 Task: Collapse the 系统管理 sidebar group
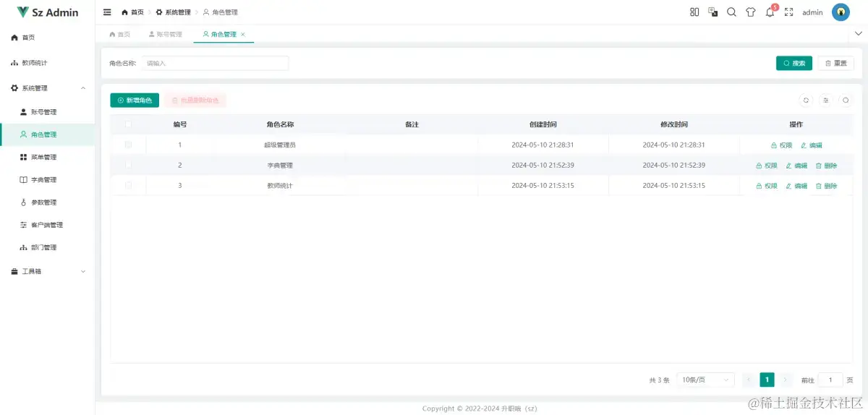point(47,88)
